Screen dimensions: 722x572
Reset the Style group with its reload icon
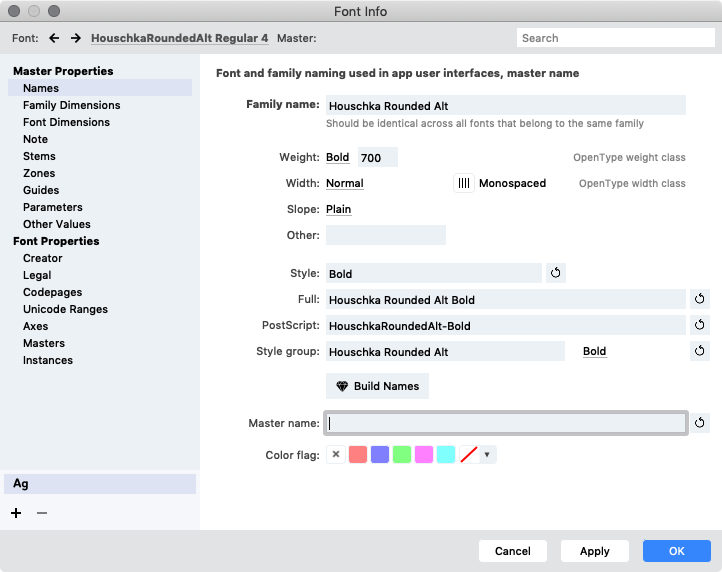699,351
